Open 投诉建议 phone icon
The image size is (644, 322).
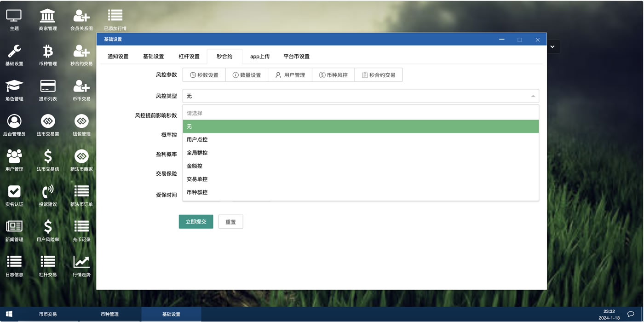coord(48,196)
